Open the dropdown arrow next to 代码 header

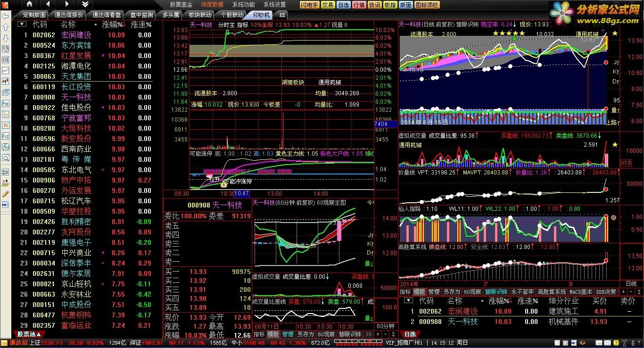(x=22, y=24)
